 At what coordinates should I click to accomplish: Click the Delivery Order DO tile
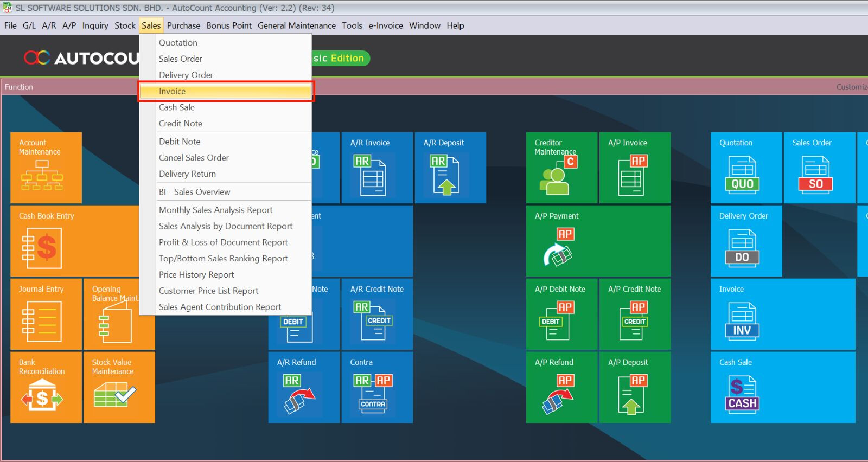pyautogui.click(x=742, y=248)
